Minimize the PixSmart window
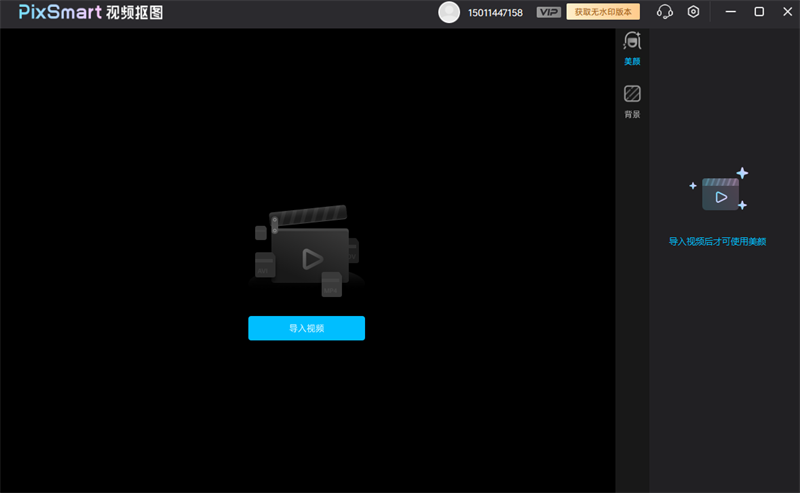 (731, 12)
